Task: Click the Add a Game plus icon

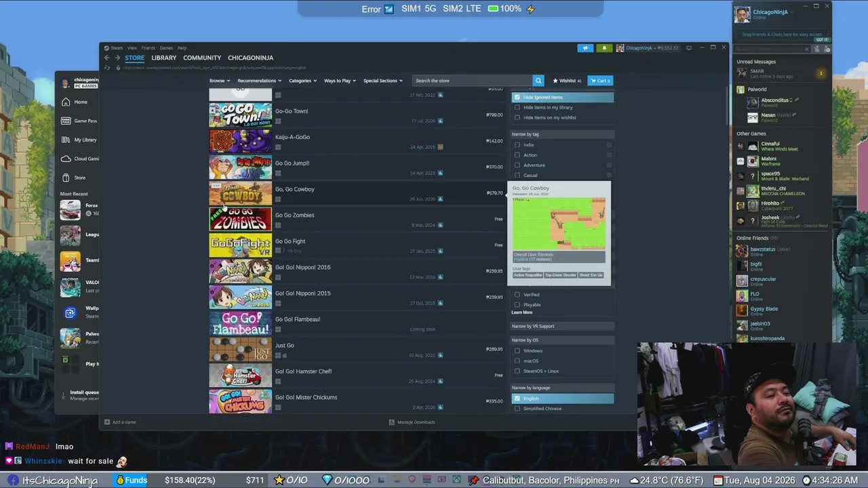Action: [x=106, y=422]
